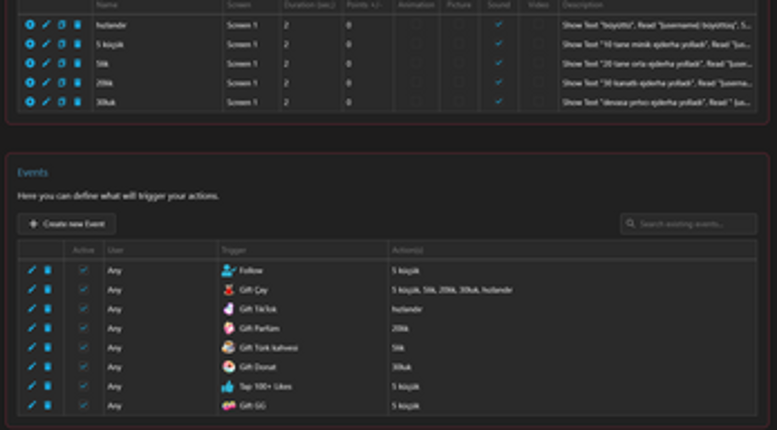Toggle Active for Gift Donut event
The width and height of the screenshot is (777, 430).
(83, 367)
